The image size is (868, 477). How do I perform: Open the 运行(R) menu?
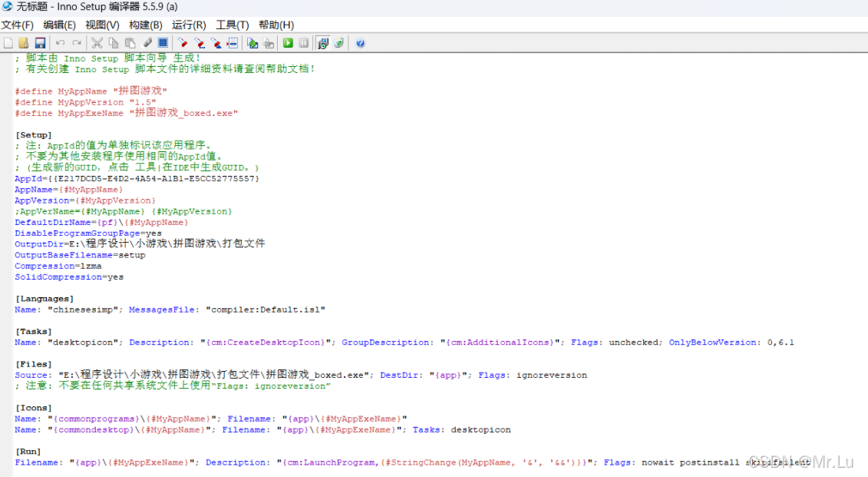pos(189,25)
